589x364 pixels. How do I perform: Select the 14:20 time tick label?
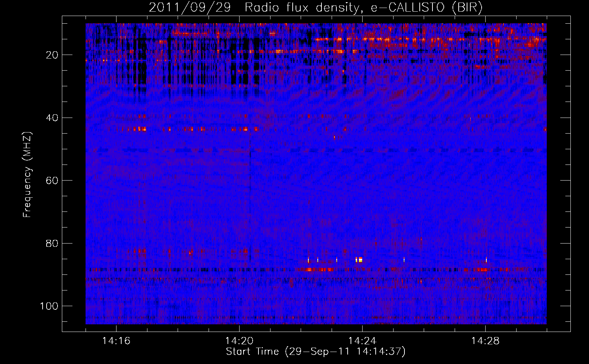coord(239,341)
